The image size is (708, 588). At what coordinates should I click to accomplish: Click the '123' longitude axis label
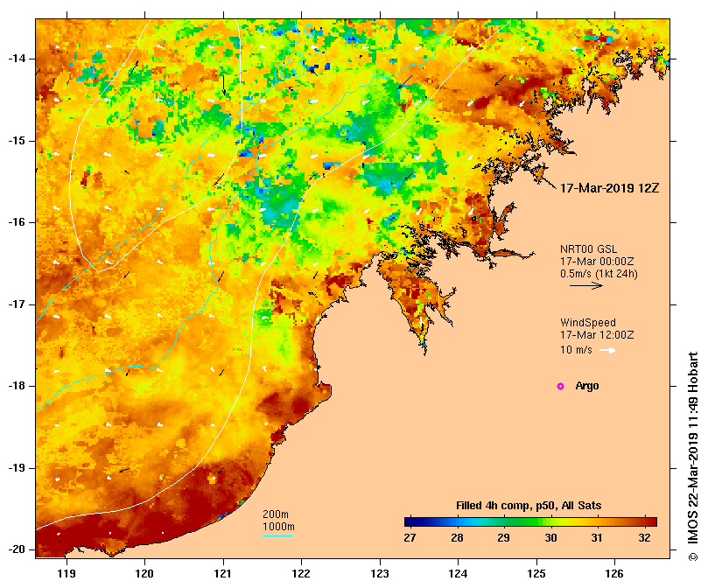[380, 573]
